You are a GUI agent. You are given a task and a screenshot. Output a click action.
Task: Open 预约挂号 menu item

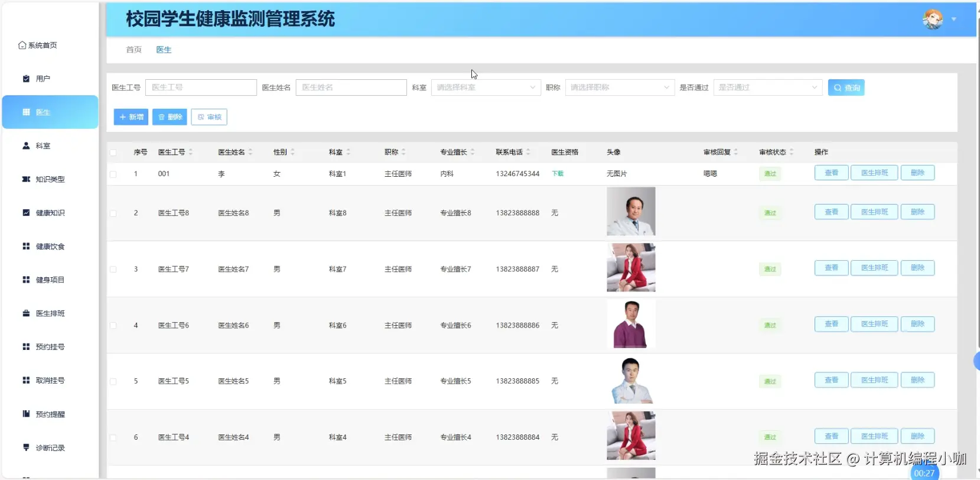click(x=50, y=347)
